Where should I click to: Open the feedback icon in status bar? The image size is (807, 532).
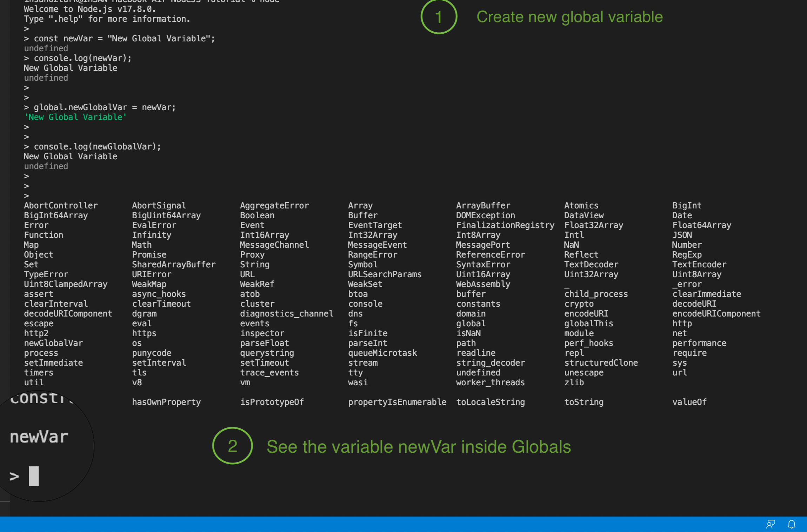pyautogui.click(x=771, y=524)
